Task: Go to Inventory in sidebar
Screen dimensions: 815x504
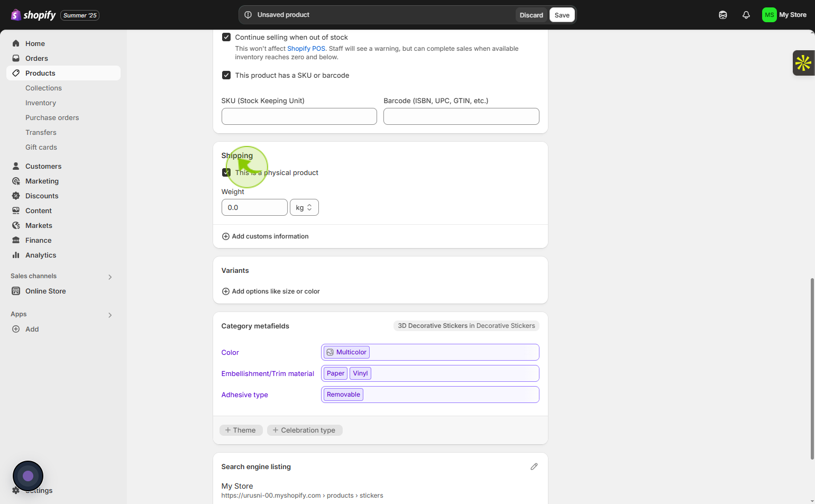Action: click(41, 103)
